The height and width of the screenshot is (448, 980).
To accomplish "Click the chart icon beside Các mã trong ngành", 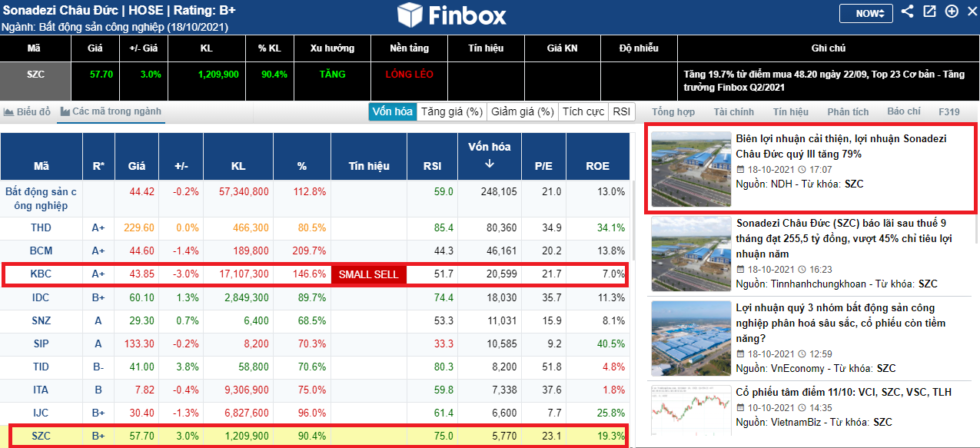I will pyautogui.click(x=65, y=112).
